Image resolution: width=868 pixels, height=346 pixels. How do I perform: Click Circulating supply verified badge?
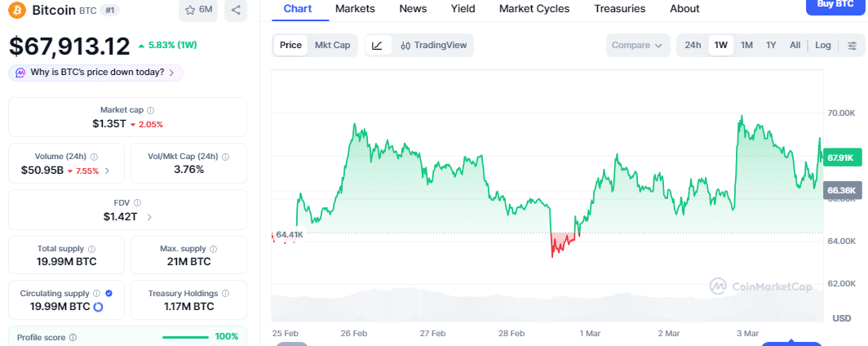click(x=109, y=293)
